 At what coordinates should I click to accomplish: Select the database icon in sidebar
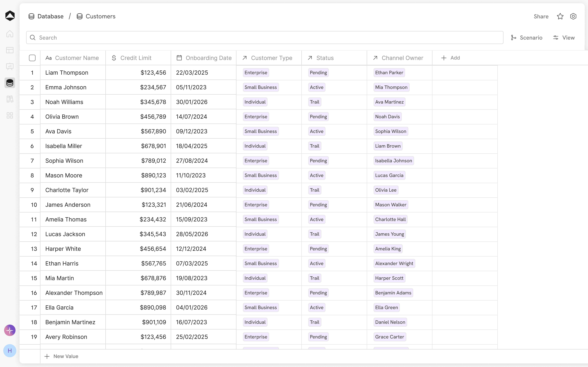[x=10, y=83]
